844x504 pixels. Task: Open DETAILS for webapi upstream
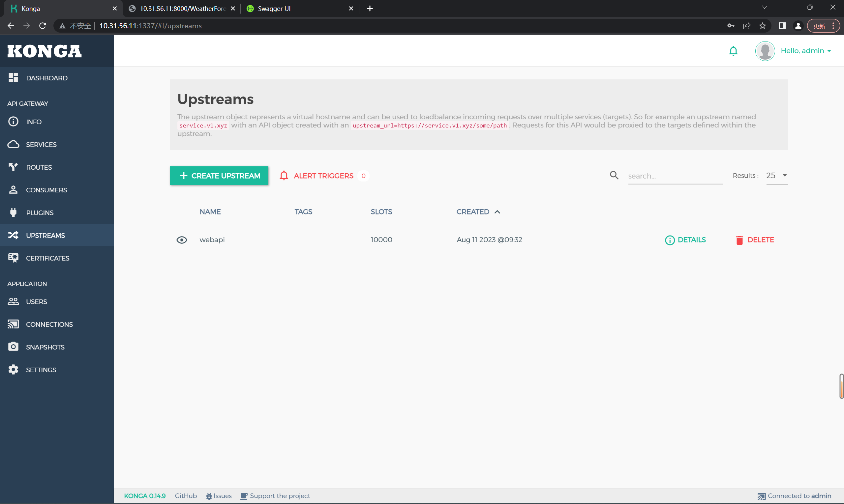(685, 240)
